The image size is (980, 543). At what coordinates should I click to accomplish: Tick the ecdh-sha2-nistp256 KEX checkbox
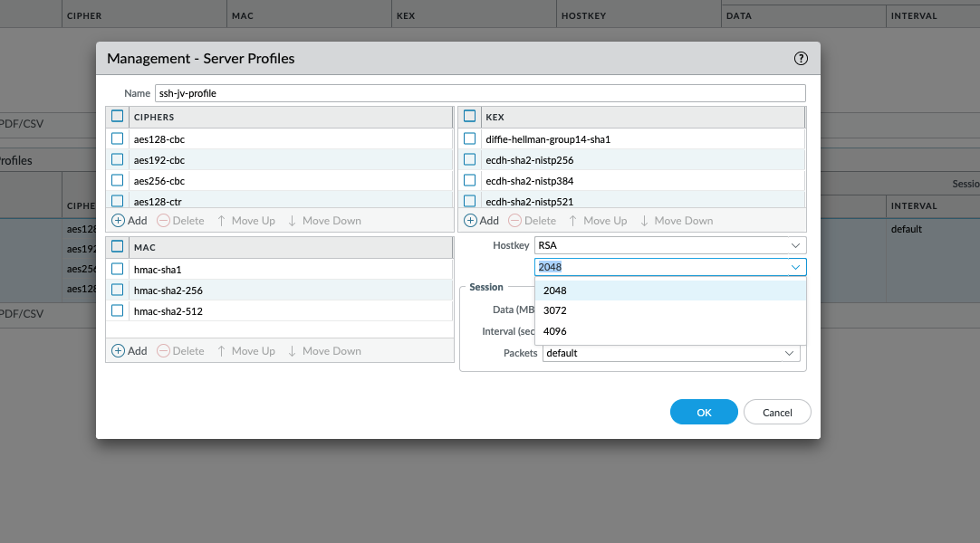point(470,160)
